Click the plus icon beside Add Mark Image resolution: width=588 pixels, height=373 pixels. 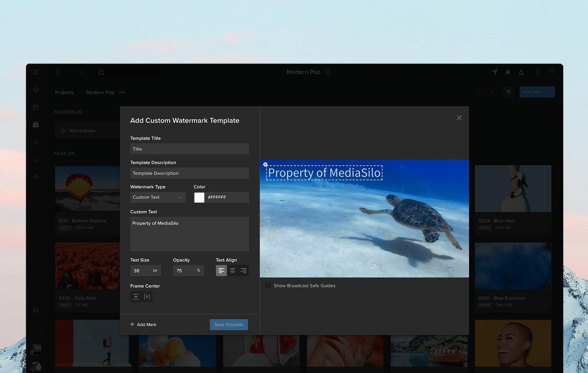point(132,324)
